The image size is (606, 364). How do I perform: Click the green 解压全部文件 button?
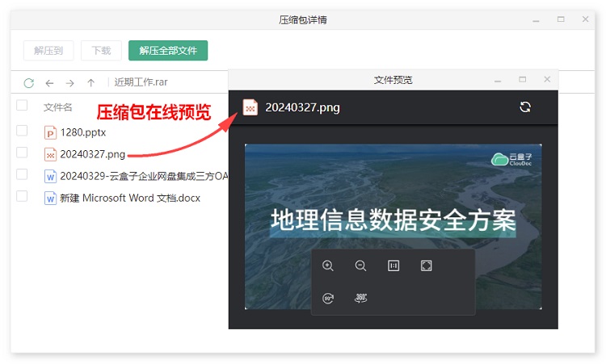168,51
